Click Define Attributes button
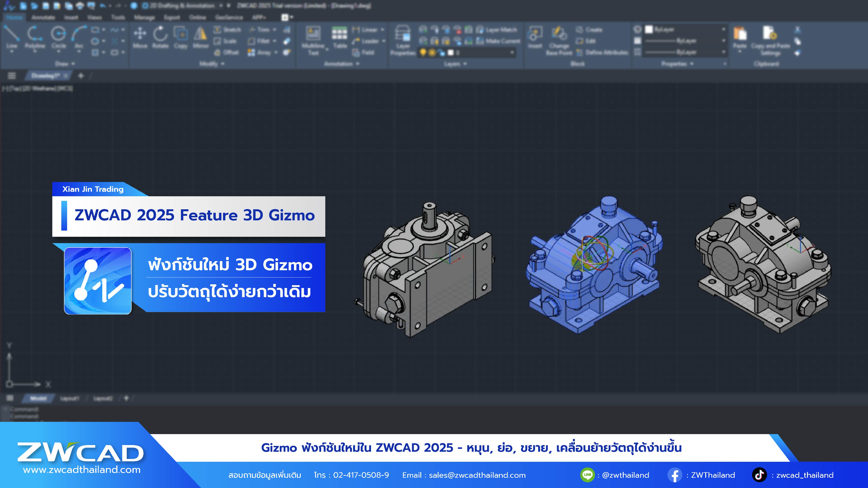Screen dimensions: 868x488 [602, 52]
